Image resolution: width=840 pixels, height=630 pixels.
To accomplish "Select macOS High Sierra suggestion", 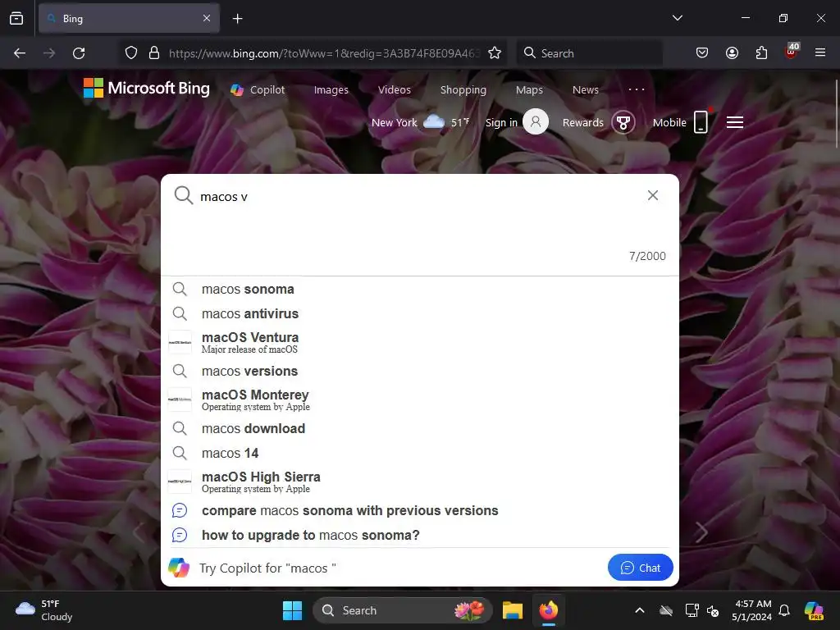I will (x=419, y=482).
